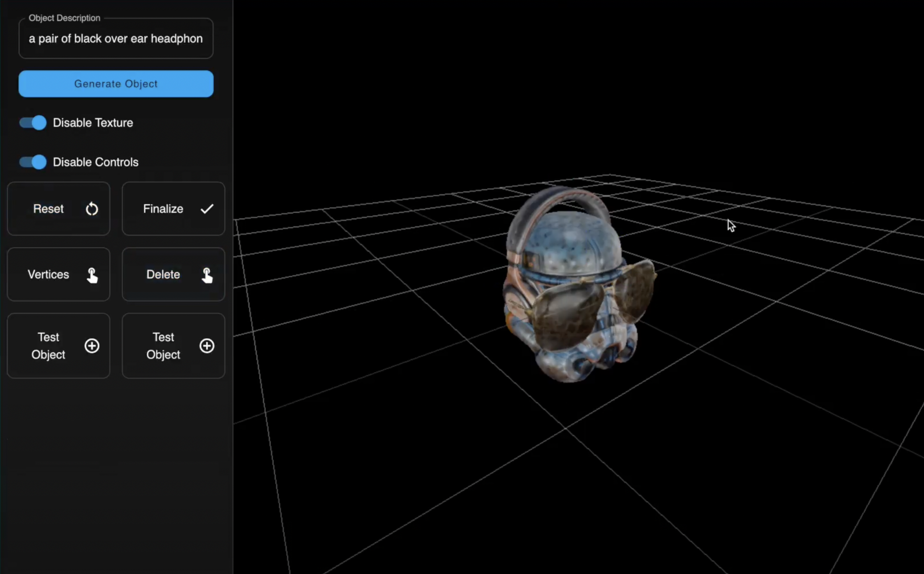
Task: Click the left Test Object plus icon
Action: [92, 346]
